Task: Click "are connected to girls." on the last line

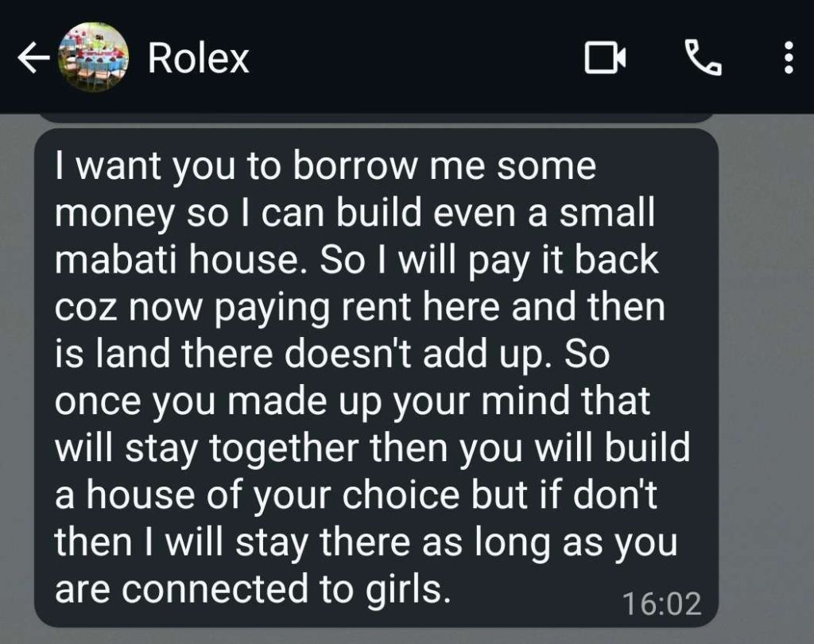Action: pyautogui.click(x=252, y=589)
